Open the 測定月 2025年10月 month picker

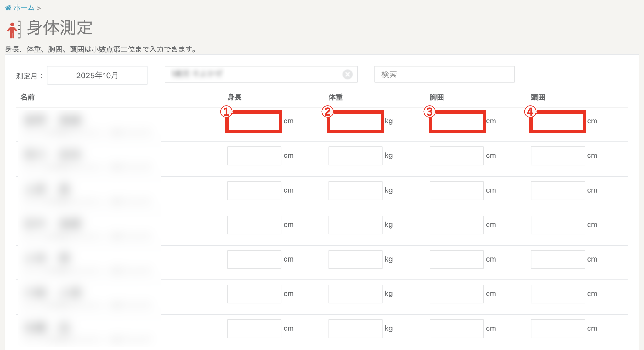97,76
